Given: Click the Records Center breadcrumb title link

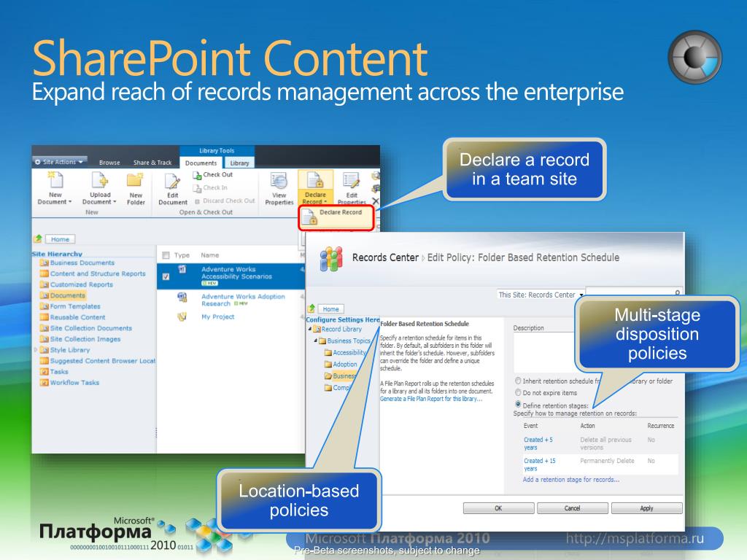Looking at the screenshot, I should [385, 257].
